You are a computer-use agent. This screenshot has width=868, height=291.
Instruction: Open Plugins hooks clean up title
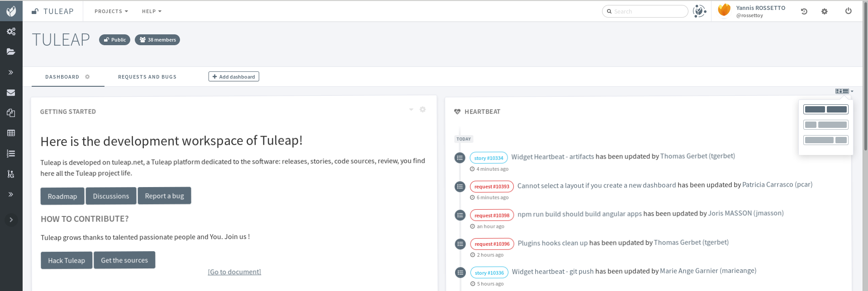[553, 243]
